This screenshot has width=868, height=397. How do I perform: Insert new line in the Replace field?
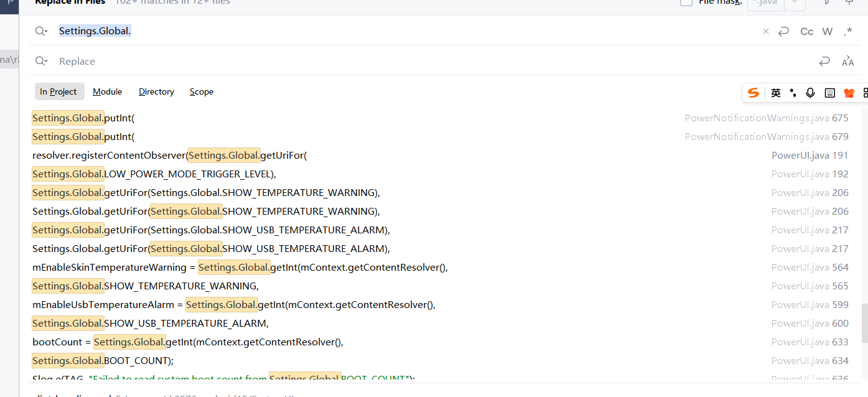[824, 61]
